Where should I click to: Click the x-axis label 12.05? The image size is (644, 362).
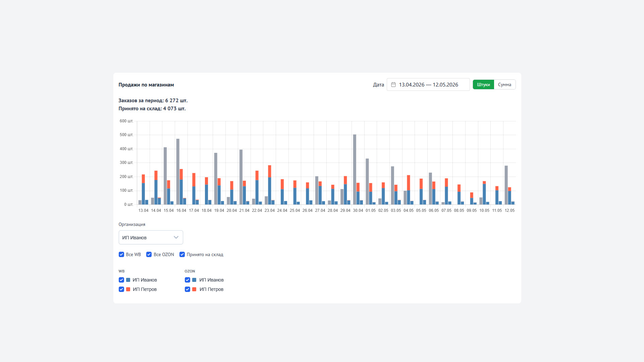509,210
